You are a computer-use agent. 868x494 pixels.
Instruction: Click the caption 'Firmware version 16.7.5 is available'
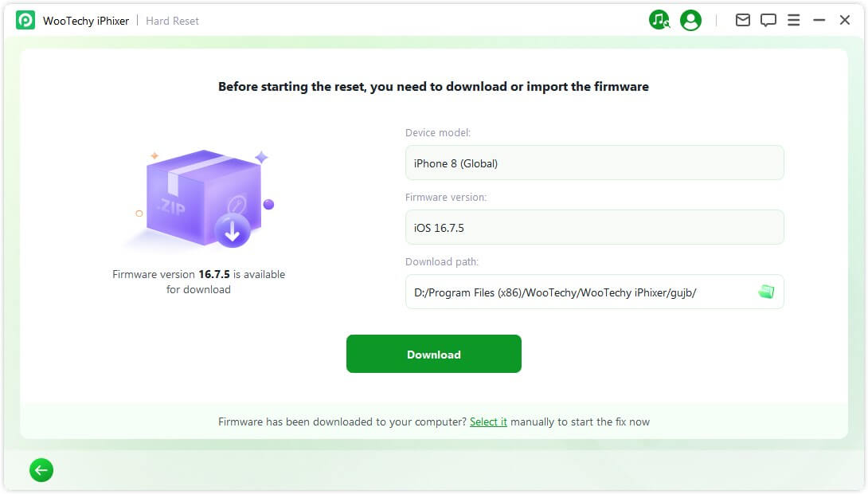click(x=197, y=274)
